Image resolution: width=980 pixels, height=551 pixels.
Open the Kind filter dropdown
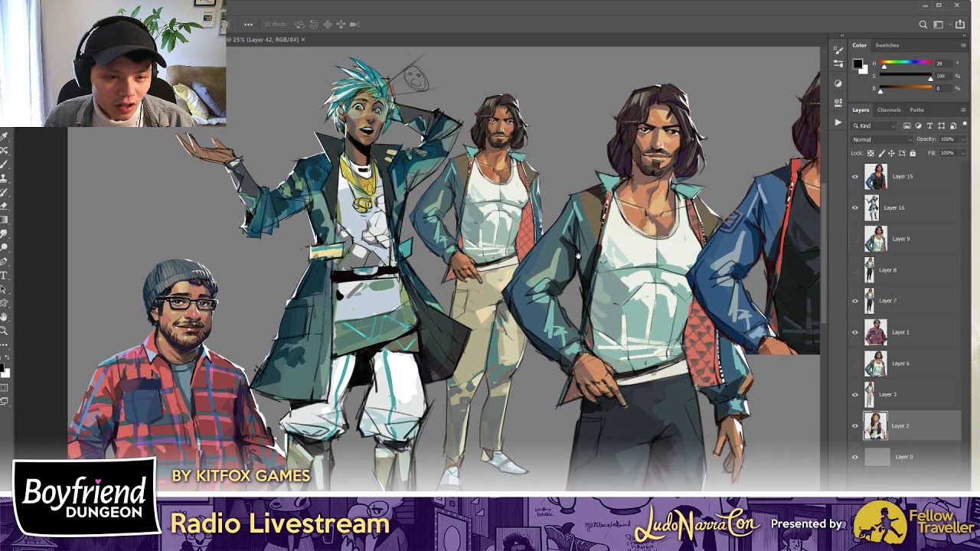click(873, 126)
